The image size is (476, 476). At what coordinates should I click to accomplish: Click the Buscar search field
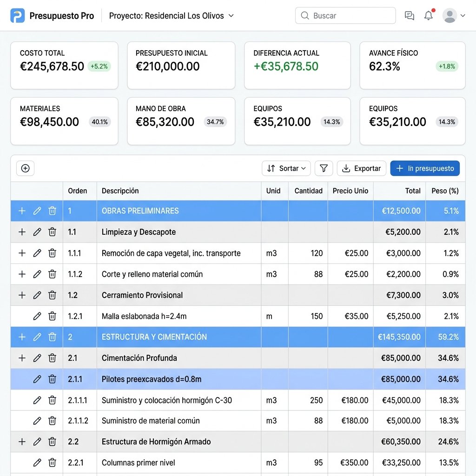click(x=345, y=15)
